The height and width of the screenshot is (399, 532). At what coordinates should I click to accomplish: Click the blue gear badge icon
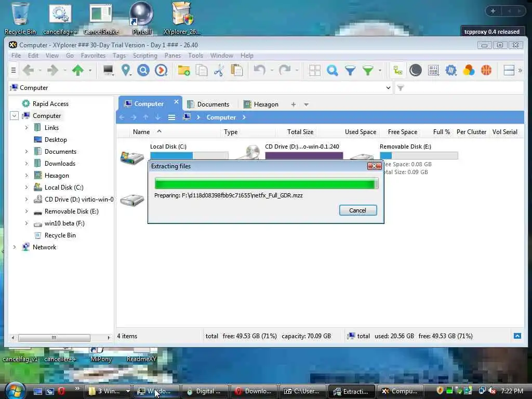pos(451,70)
